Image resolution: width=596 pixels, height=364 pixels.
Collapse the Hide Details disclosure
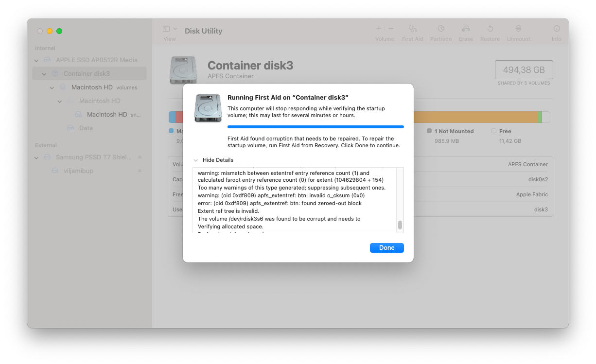pyautogui.click(x=195, y=160)
